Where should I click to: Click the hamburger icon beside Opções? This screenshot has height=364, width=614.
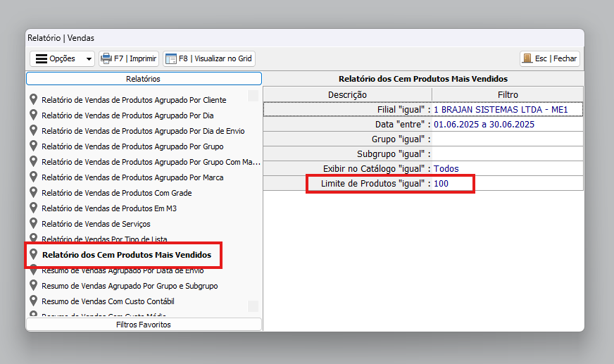click(x=42, y=59)
